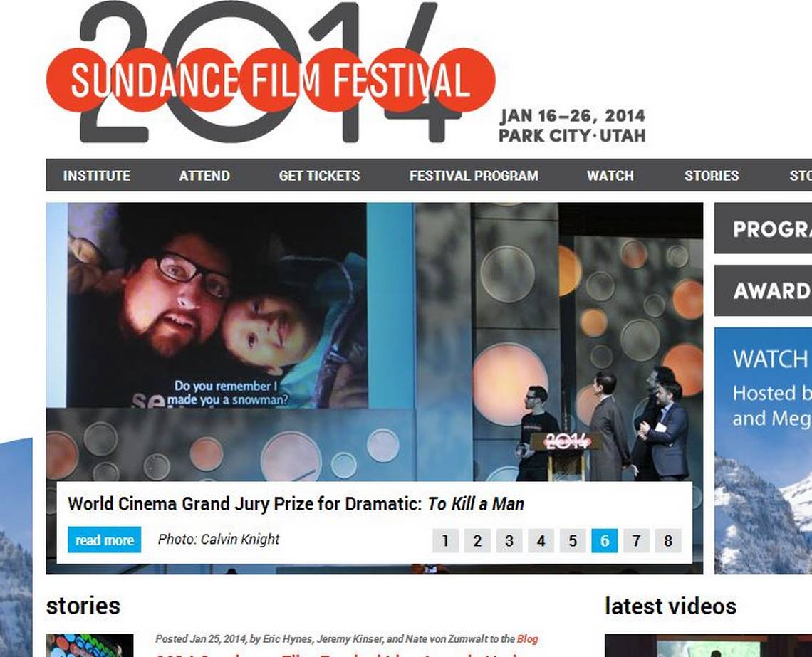
Task: Open the Blog link in post byline
Action: coord(528,639)
